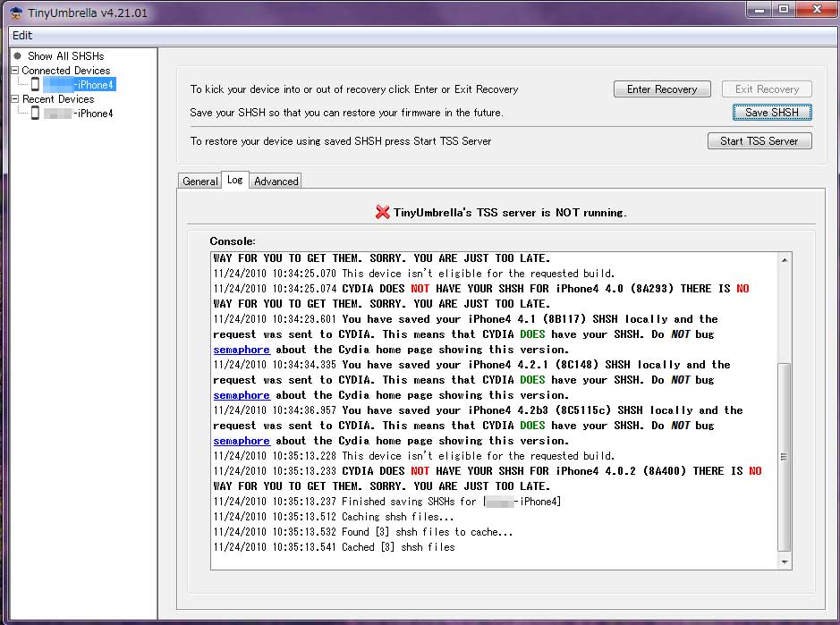Image resolution: width=840 pixels, height=625 pixels.
Task: Select the recent iPhone4 device entry
Action: coord(79,114)
